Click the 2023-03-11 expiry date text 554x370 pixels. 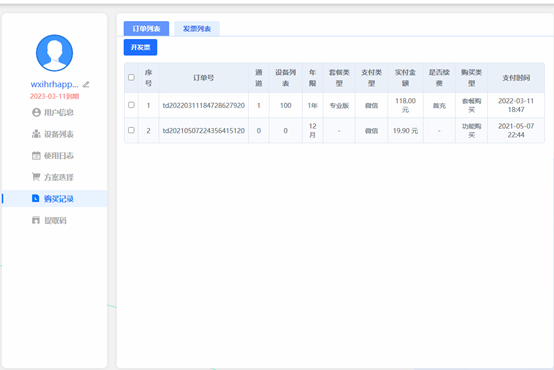point(54,96)
